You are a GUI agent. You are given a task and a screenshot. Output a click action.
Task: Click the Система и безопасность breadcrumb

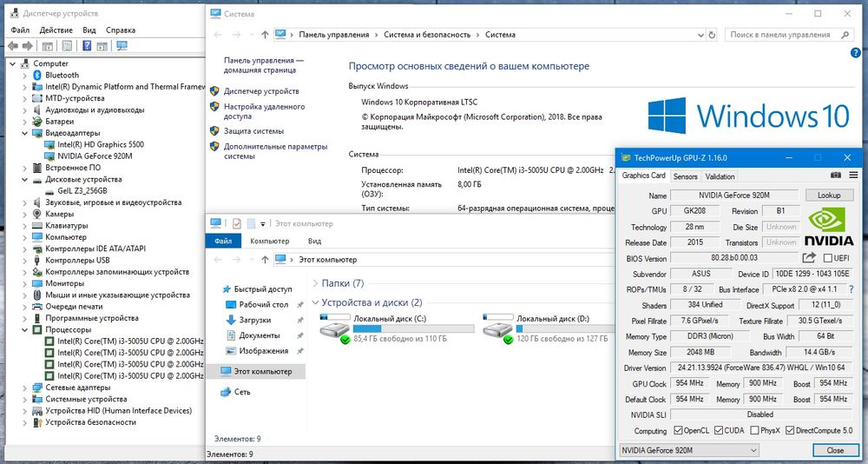pos(427,35)
